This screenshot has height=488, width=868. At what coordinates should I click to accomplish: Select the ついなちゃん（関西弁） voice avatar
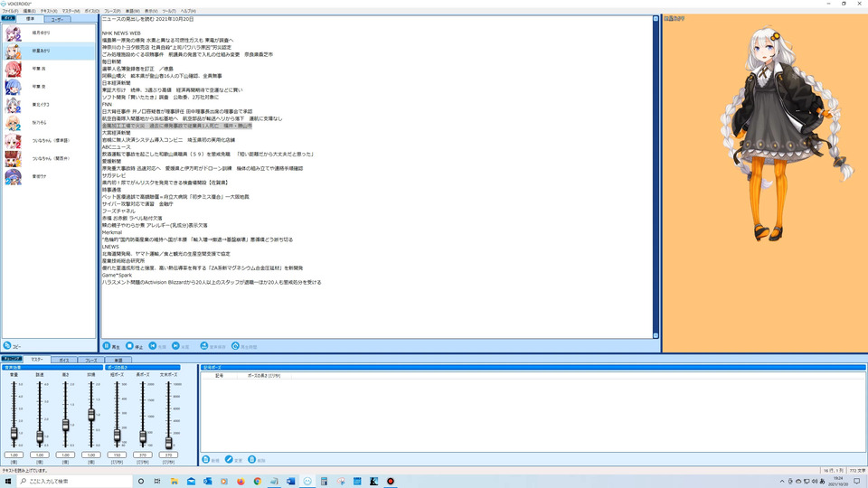point(14,159)
